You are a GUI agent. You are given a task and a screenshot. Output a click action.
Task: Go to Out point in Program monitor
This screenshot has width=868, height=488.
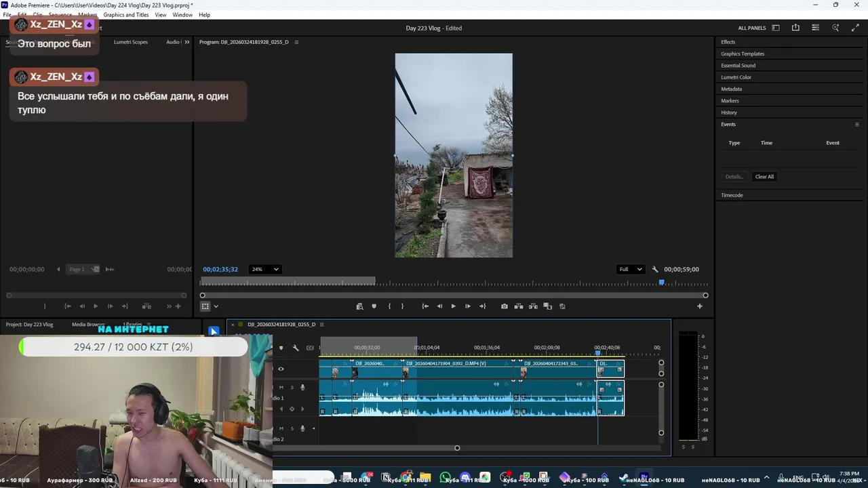click(x=482, y=306)
